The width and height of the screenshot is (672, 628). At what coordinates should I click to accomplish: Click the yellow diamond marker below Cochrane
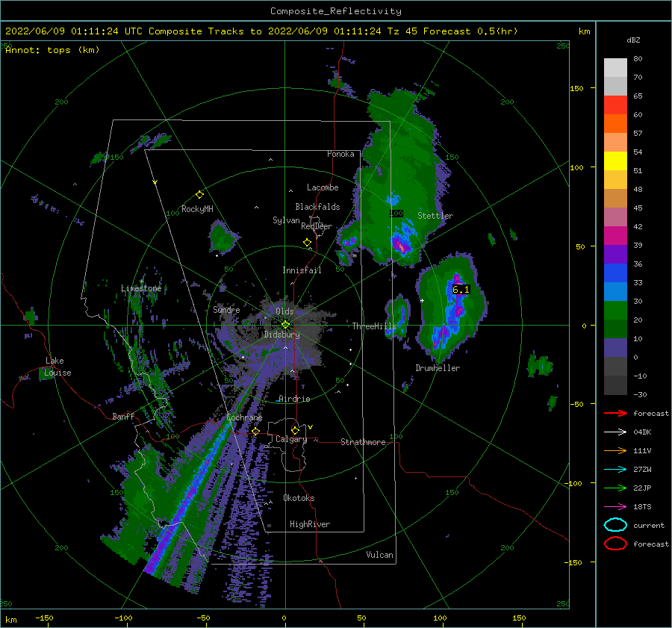pos(256,432)
